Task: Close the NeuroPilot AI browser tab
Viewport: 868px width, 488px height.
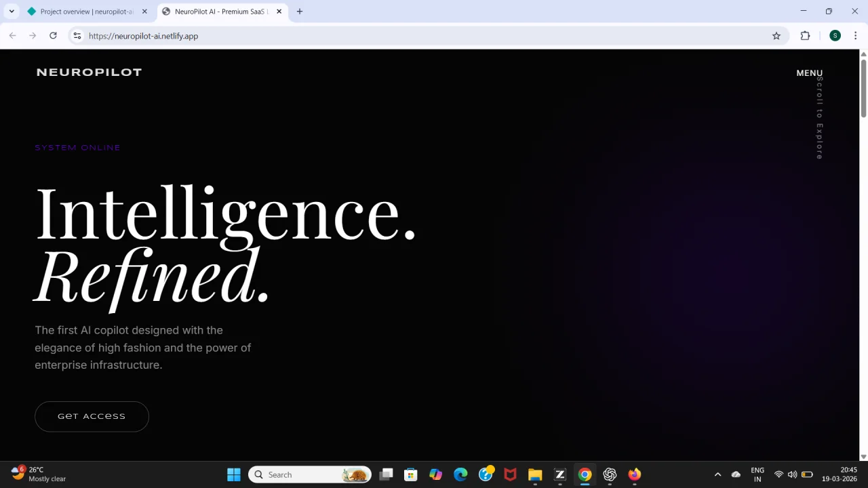Action: [x=279, y=12]
